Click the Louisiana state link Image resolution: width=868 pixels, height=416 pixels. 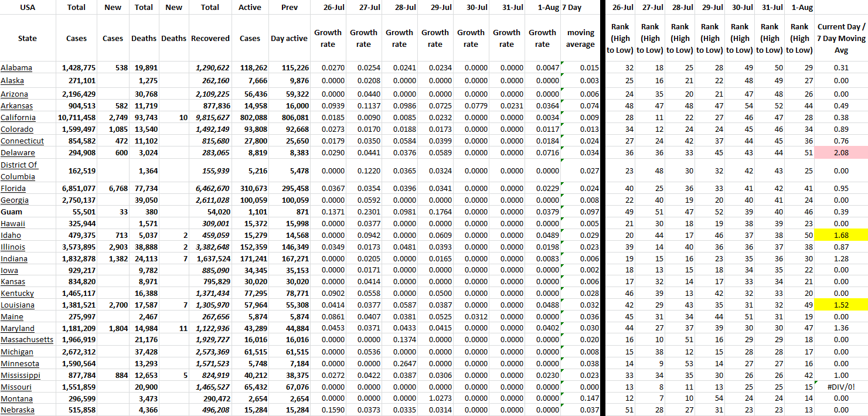(x=18, y=305)
